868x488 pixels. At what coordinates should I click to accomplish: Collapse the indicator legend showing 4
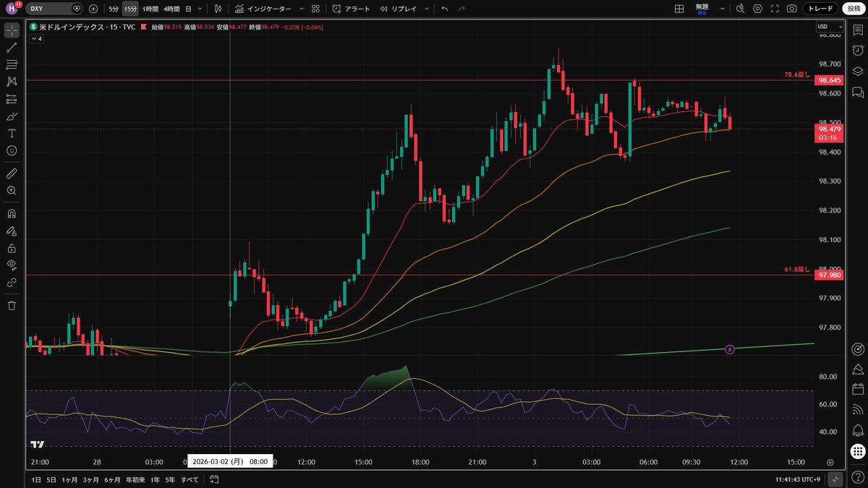pos(36,39)
